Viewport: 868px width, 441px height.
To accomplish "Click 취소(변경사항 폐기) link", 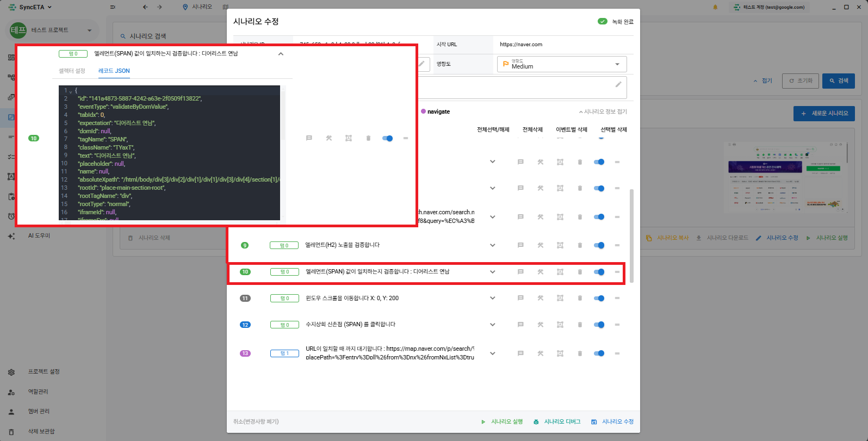I will pos(256,421).
